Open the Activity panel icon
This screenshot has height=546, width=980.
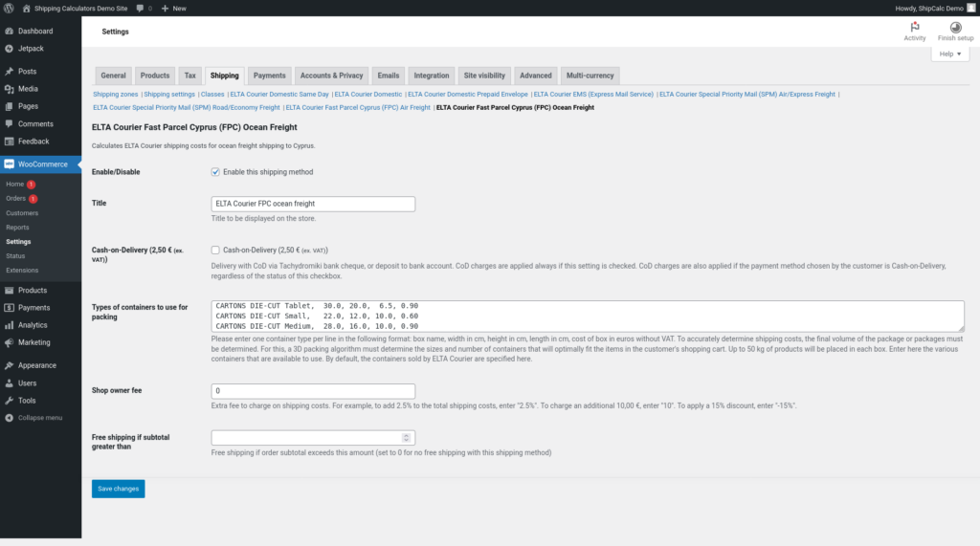click(x=914, y=27)
